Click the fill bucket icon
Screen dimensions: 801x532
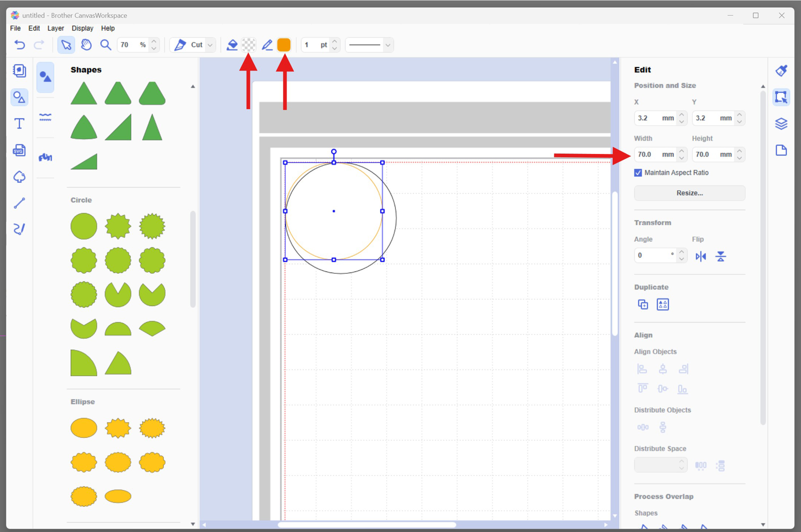[x=232, y=45]
